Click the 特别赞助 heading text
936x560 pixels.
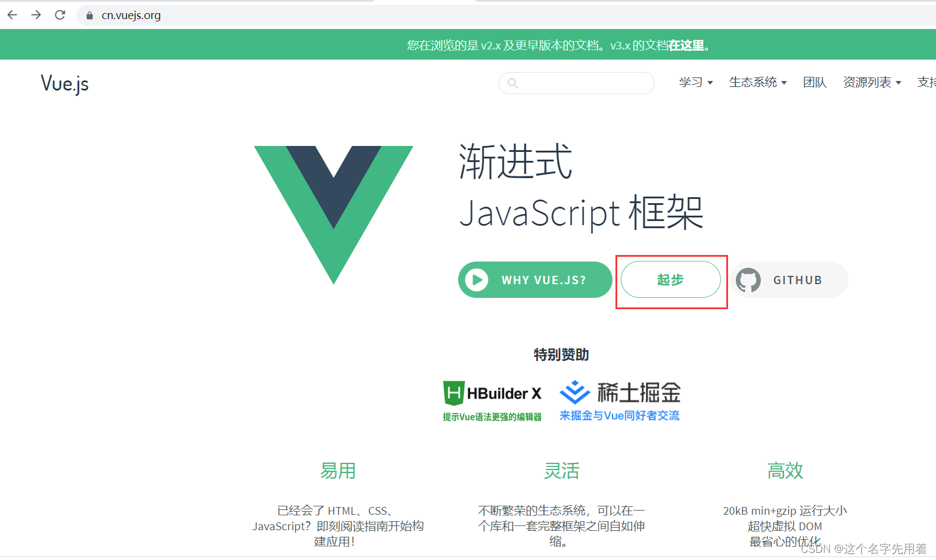pyautogui.click(x=561, y=355)
